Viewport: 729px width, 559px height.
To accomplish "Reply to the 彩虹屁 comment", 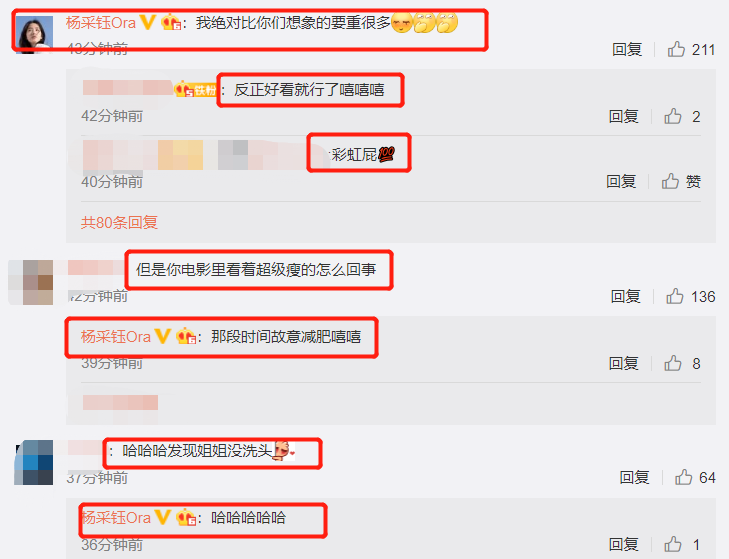I will coord(621,181).
